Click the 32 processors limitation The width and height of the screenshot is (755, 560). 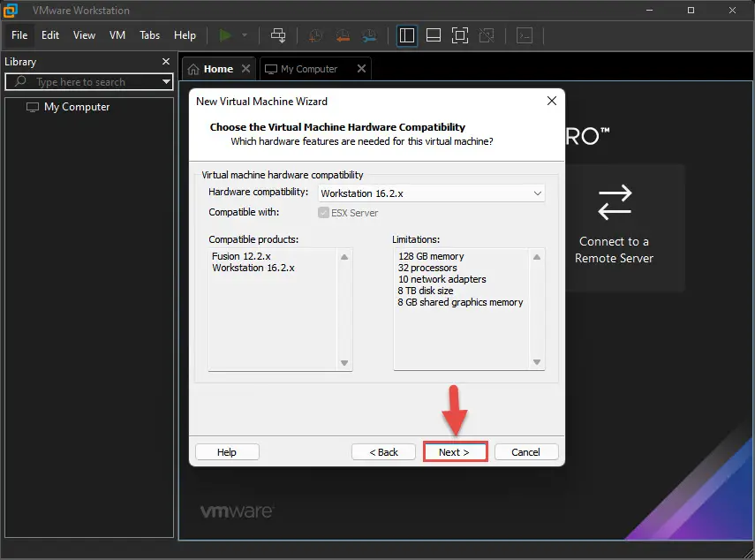click(427, 268)
